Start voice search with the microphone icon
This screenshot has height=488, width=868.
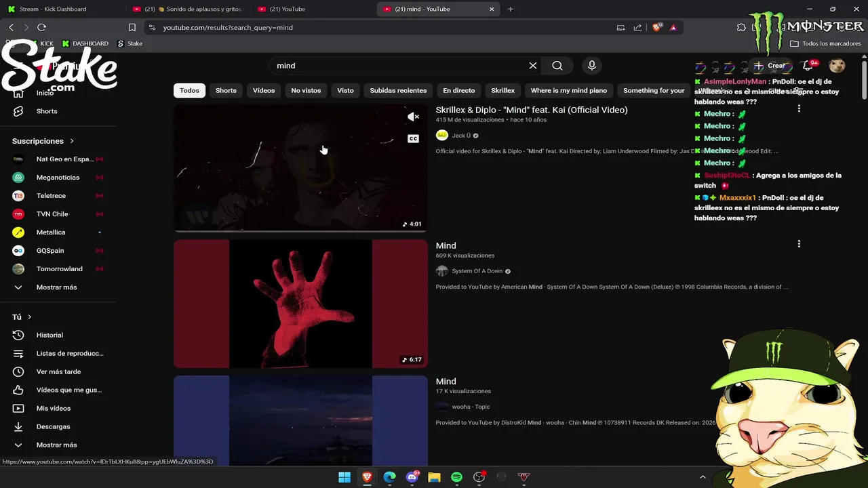pos(592,66)
